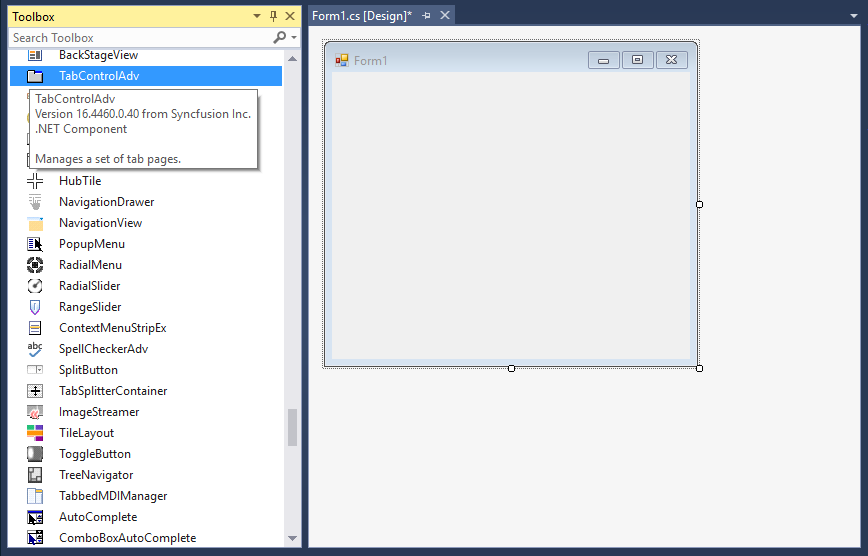Screen dimensions: 868x556
Task: Click the TabControlAdv folder icon
Action: (x=35, y=76)
